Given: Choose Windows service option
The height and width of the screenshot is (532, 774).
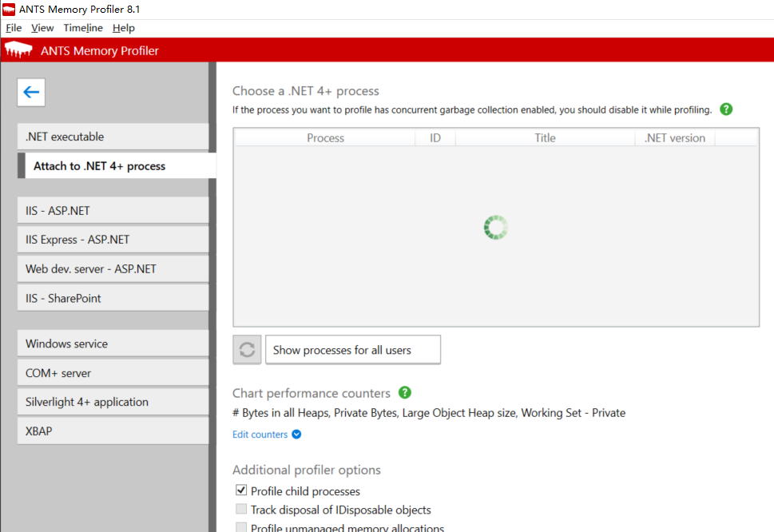Looking at the screenshot, I should tap(113, 343).
